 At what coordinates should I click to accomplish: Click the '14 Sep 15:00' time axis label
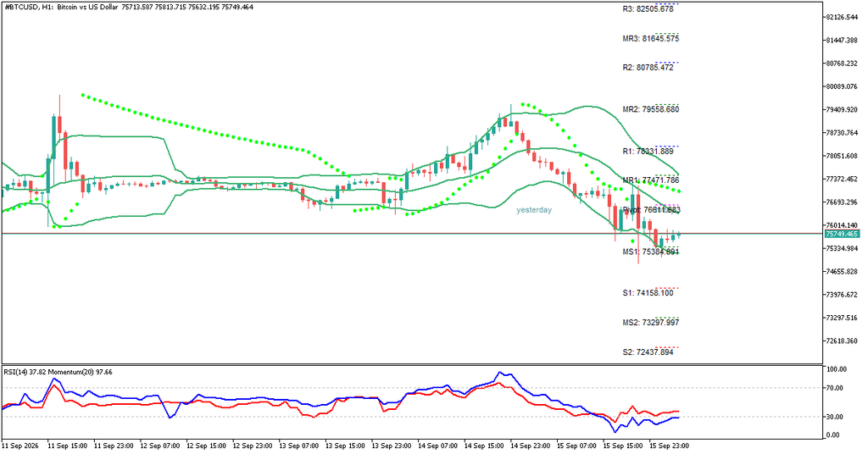pyautogui.click(x=485, y=446)
